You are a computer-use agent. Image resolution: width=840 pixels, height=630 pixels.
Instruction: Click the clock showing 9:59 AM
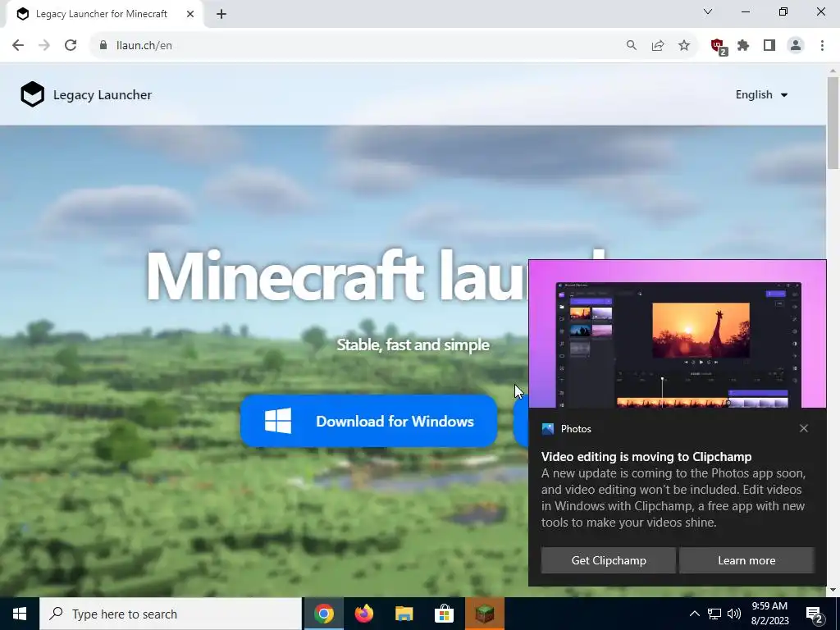click(769, 614)
